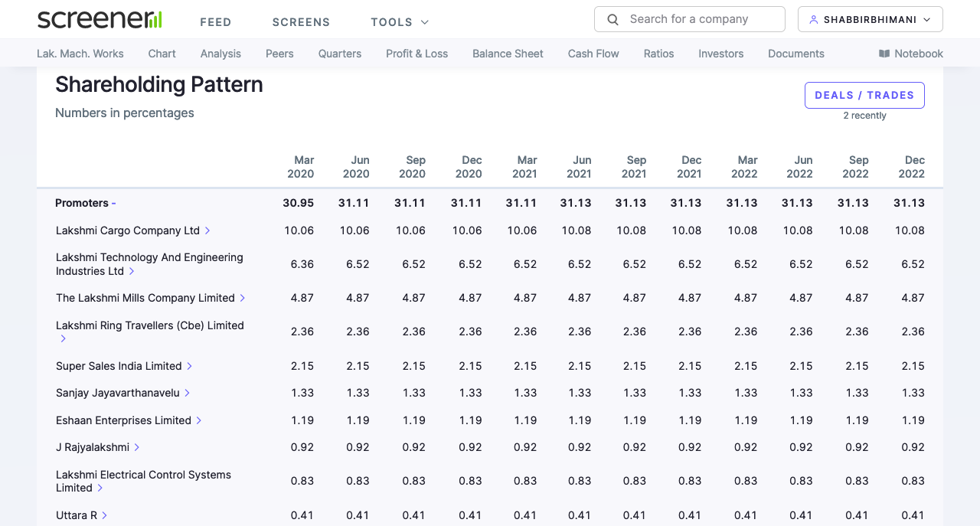Click the Dec 2022 column header
Viewport: 980px width, 526px height.
[911, 167]
